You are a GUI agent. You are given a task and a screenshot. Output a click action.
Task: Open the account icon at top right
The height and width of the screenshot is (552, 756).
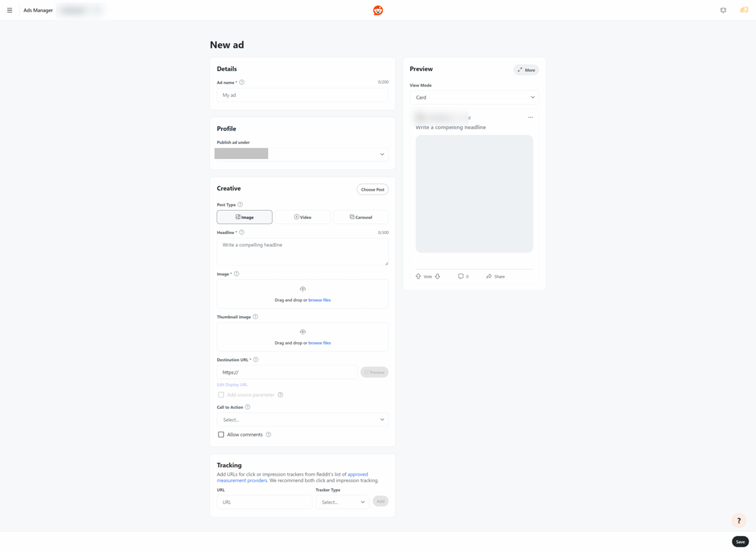[744, 10]
